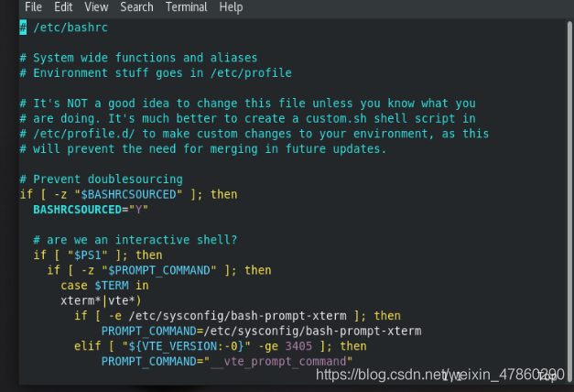Click the __vte_prompt_command string
The image size is (574, 392).
(281, 362)
